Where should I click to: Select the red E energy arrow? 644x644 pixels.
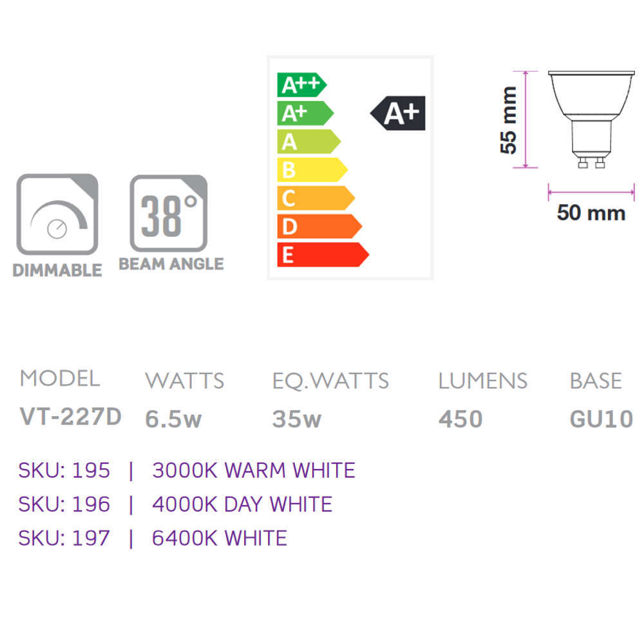pos(322,254)
